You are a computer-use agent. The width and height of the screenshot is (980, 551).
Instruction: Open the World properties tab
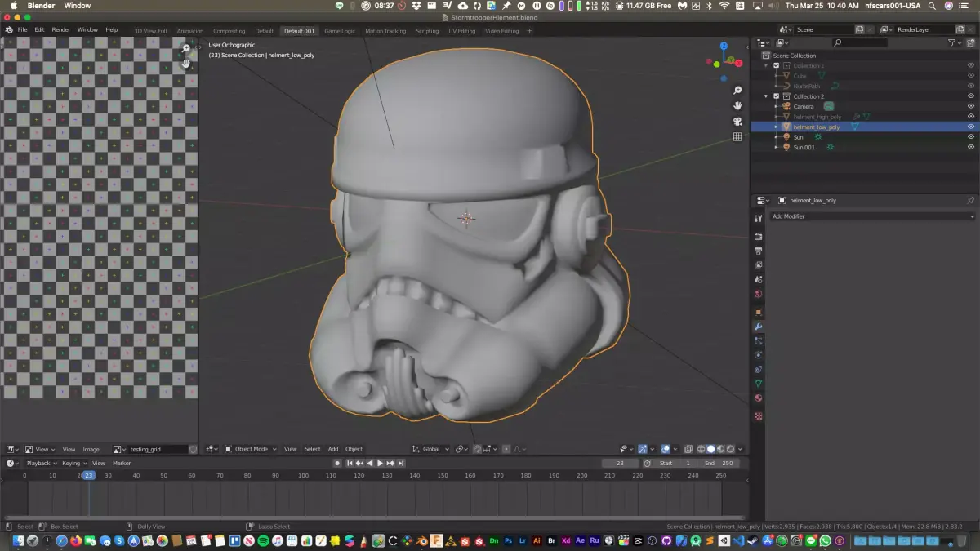click(x=758, y=294)
